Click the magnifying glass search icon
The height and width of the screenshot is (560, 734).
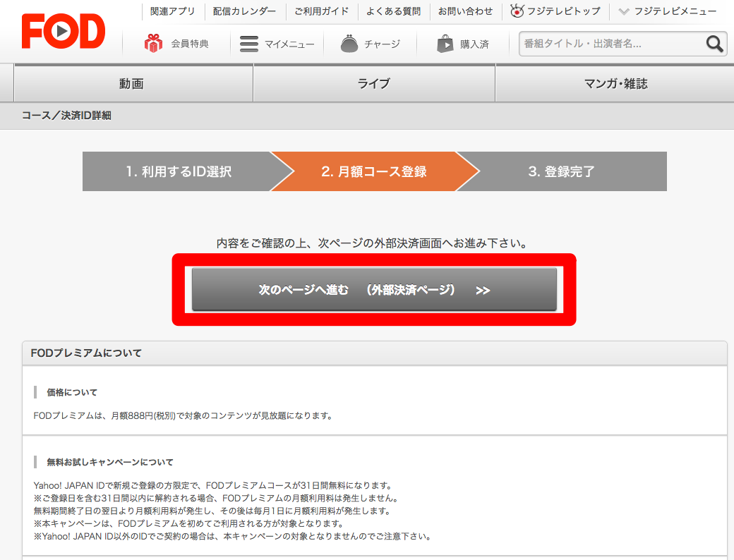[715, 44]
